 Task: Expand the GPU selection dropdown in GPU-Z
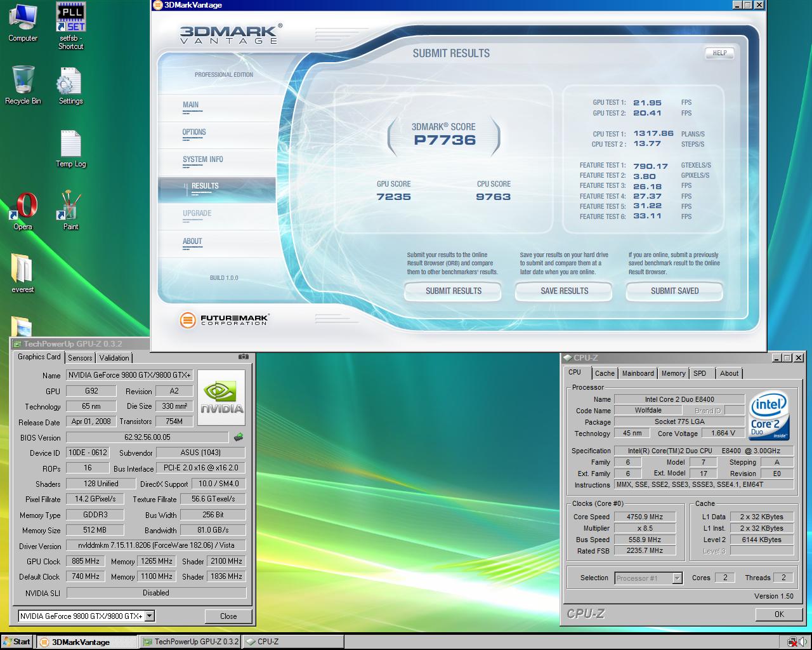pos(150,616)
